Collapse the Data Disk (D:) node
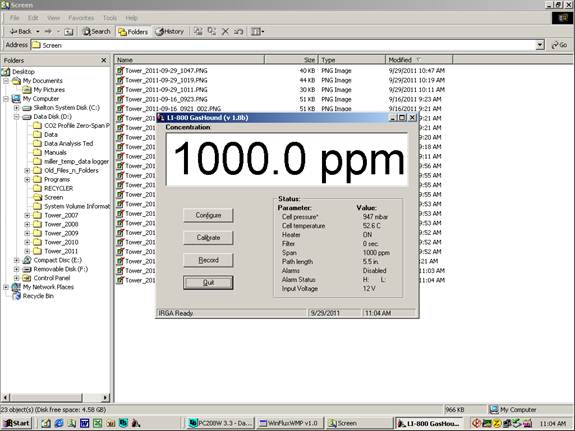 17,117
